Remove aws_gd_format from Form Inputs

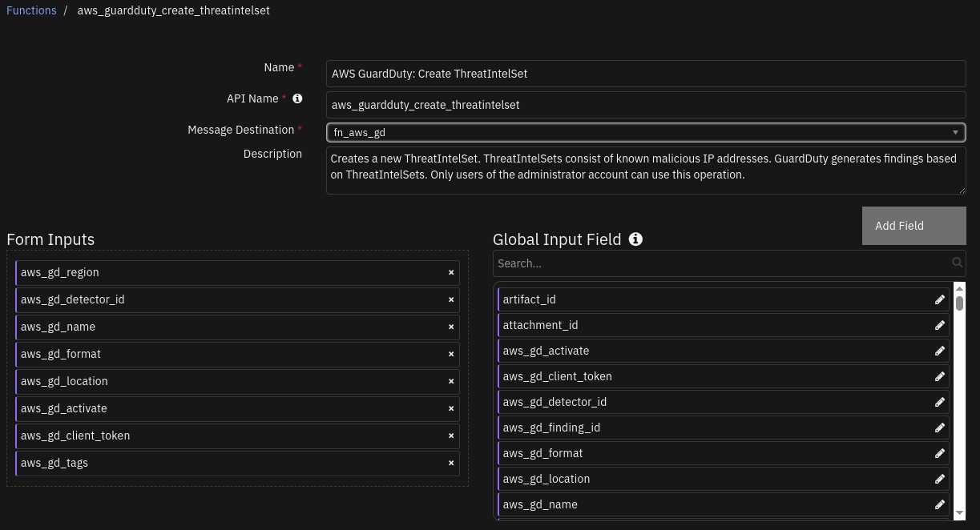pyautogui.click(x=451, y=354)
